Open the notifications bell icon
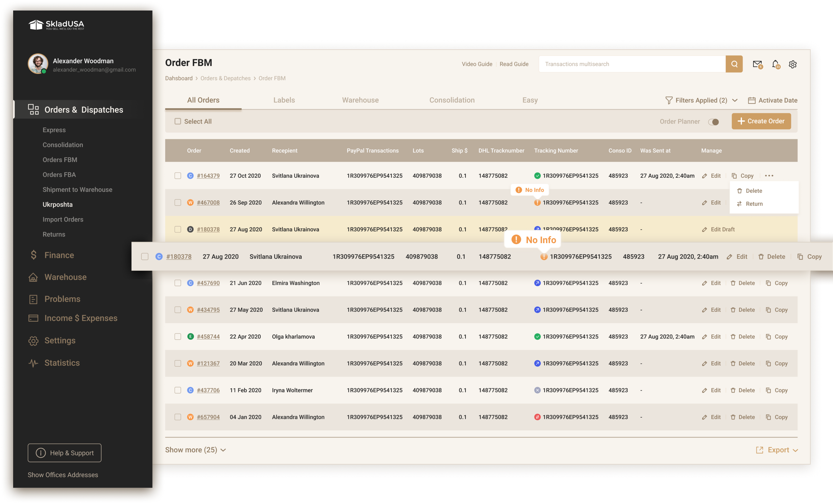Viewport: 833px width, 504px height. (775, 64)
